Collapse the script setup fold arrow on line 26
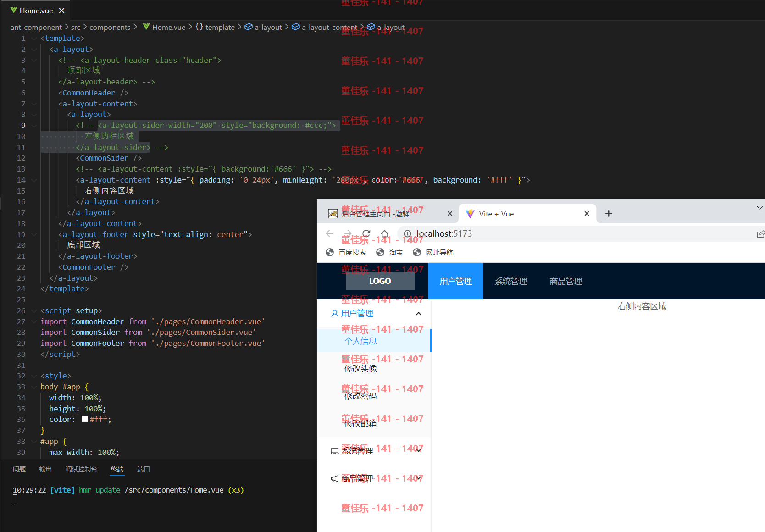This screenshot has height=532, width=765. pos(34,311)
